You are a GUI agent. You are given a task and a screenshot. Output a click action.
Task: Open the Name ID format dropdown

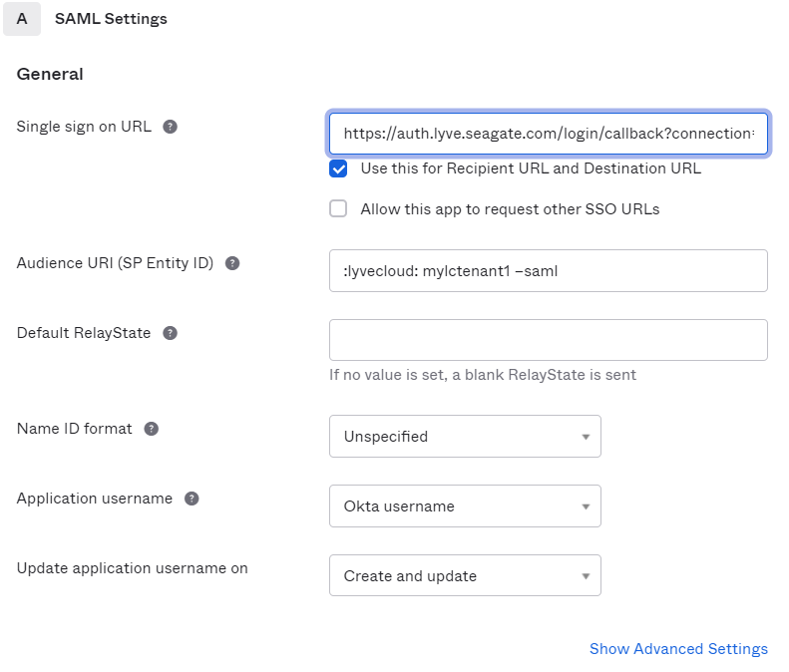pyautogui.click(x=465, y=437)
